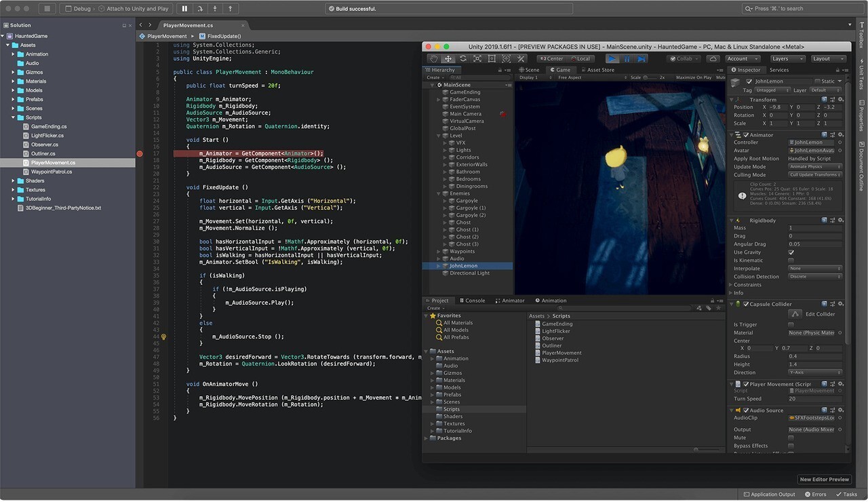
Task: Switch to the Console tab
Action: click(x=472, y=301)
